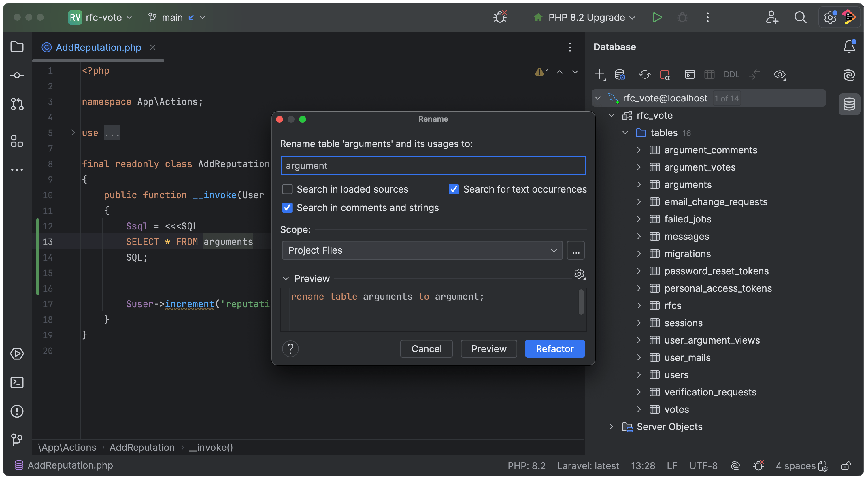Click the Cancel button
The image size is (868, 479).
pyautogui.click(x=426, y=348)
